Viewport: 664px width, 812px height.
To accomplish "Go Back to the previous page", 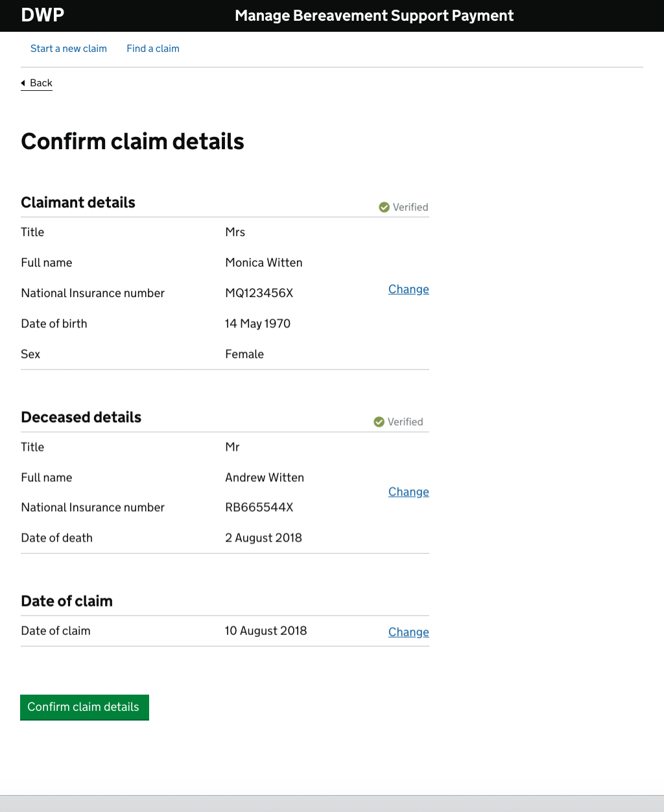I will pyautogui.click(x=41, y=83).
